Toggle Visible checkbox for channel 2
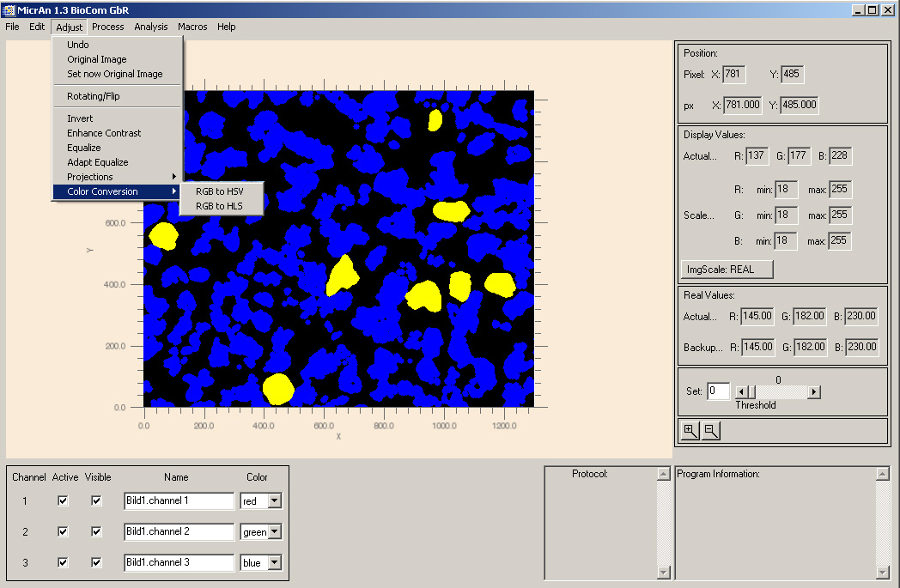 97,532
